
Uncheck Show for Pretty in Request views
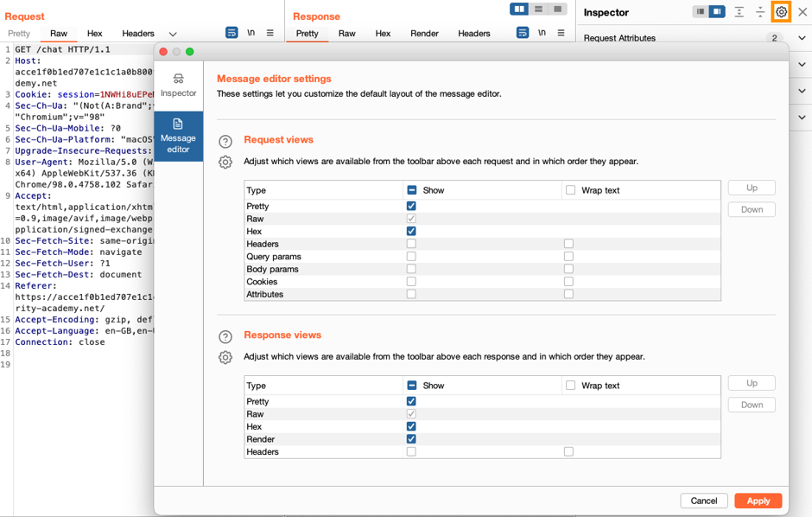(x=411, y=206)
